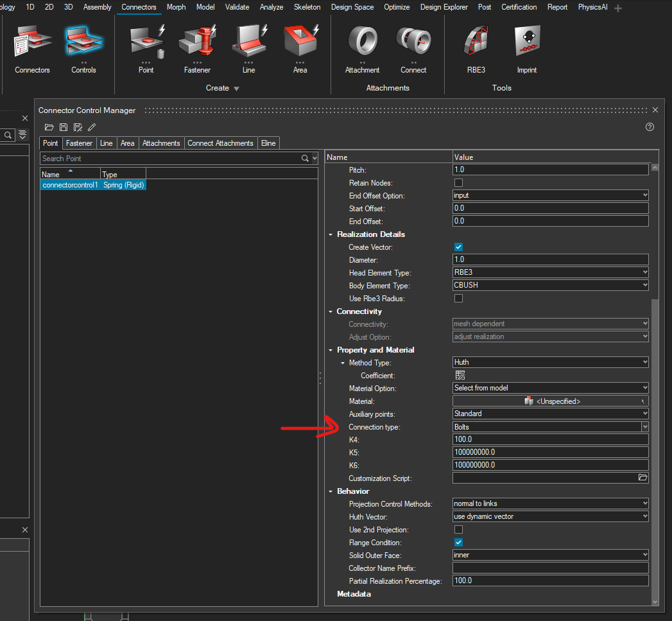Click the save icon in Control Manager
This screenshot has height=621, width=672.
point(64,127)
